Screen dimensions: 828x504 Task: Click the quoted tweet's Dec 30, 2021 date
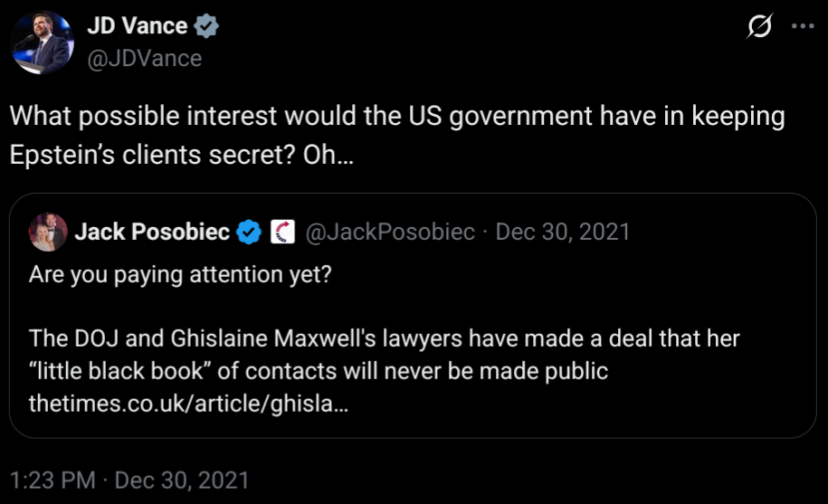coord(563,233)
